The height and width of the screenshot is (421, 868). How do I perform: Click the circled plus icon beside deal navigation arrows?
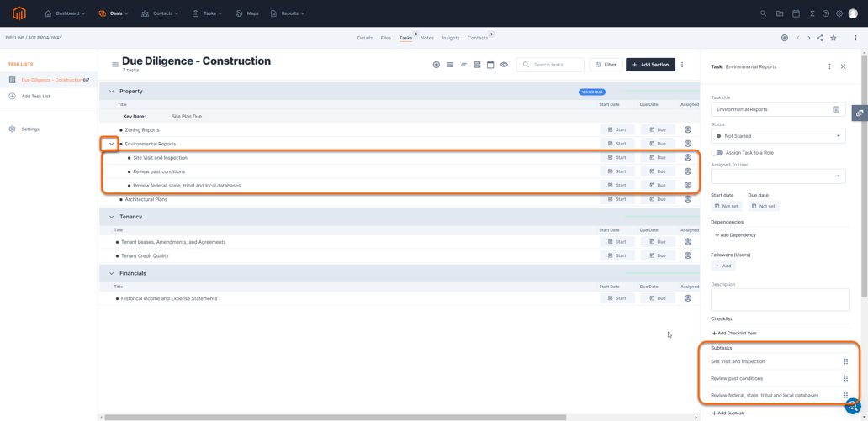pyautogui.click(x=785, y=38)
